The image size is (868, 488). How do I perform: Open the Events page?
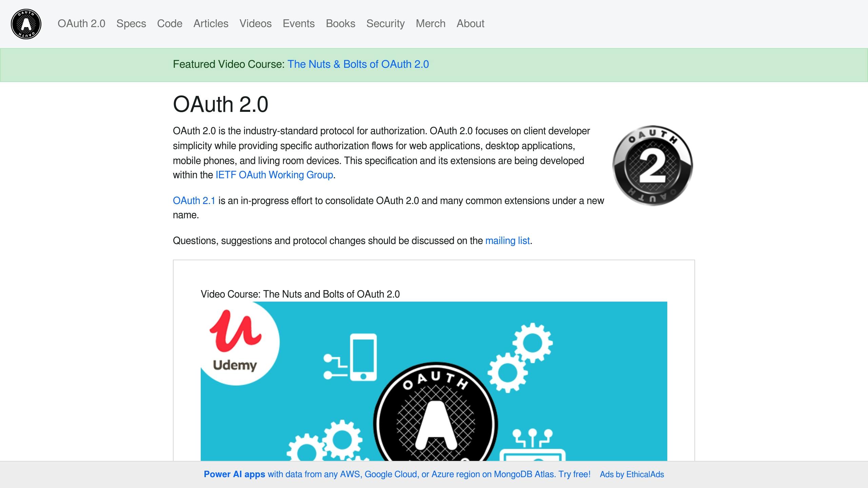point(299,24)
